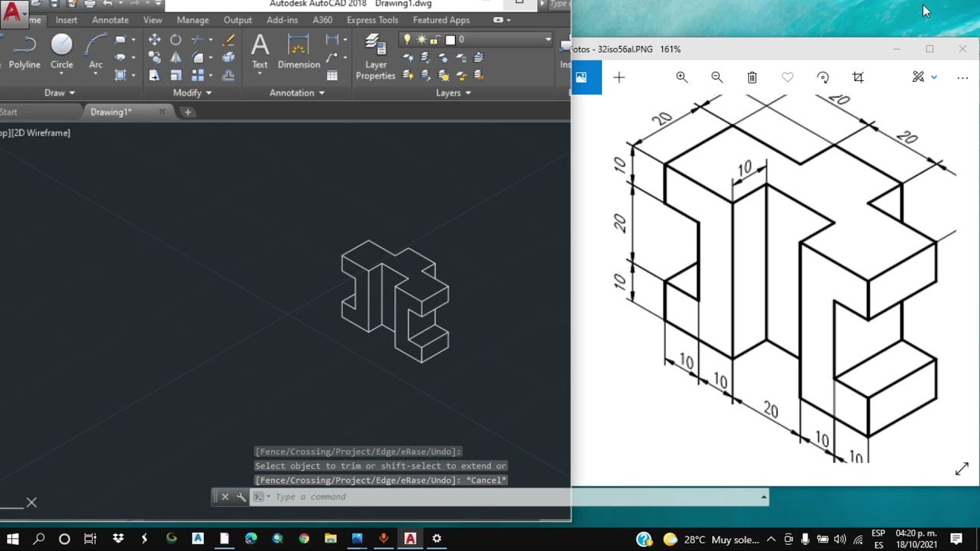980x551 pixels.
Task: Open dropdown arrow next to Trim tool
Action: pyautogui.click(x=210, y=40)
